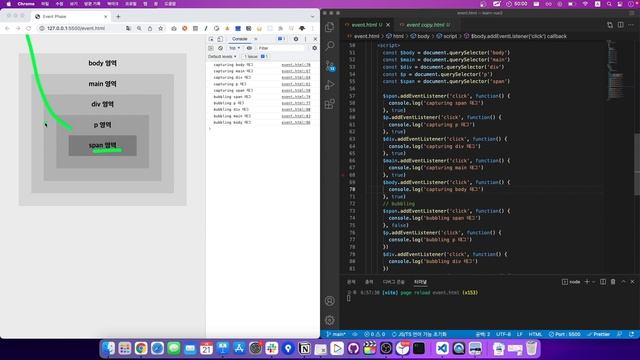
Task: Expand more DevTools tabs chevron
Action: tap(256, 39)
